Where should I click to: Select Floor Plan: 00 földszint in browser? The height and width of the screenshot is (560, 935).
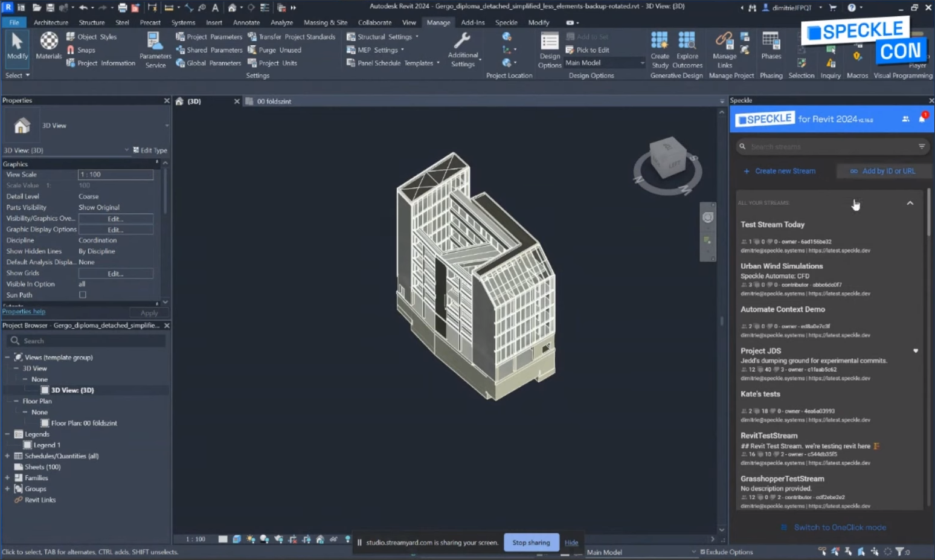point(83,423)
